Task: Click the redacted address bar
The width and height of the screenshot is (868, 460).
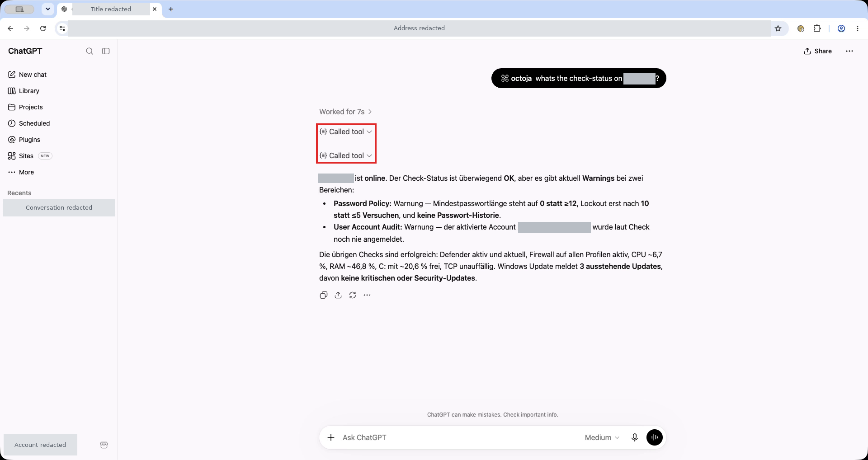Action: pyautogui.click(x=419, y=28)
